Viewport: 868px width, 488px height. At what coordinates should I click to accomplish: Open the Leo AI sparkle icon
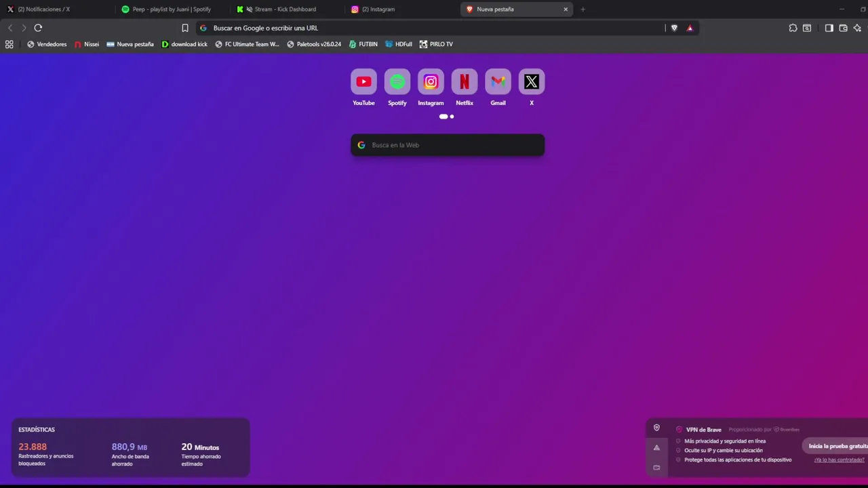coord(858,28)
